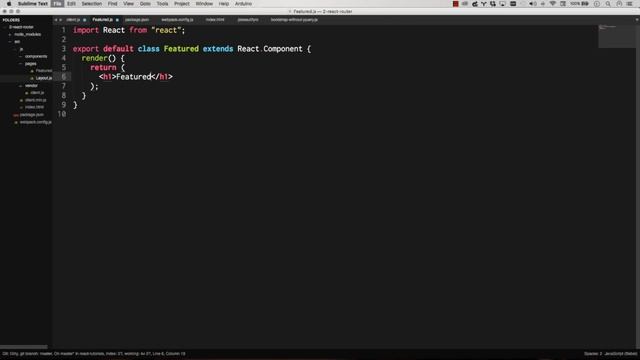Open the Notification Center icon
640x360 pixels.
(x=630, y=4)
